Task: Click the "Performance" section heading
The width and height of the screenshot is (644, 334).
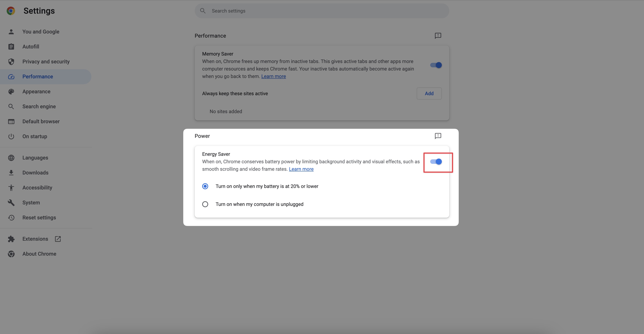Action: [x=210, y=36]
